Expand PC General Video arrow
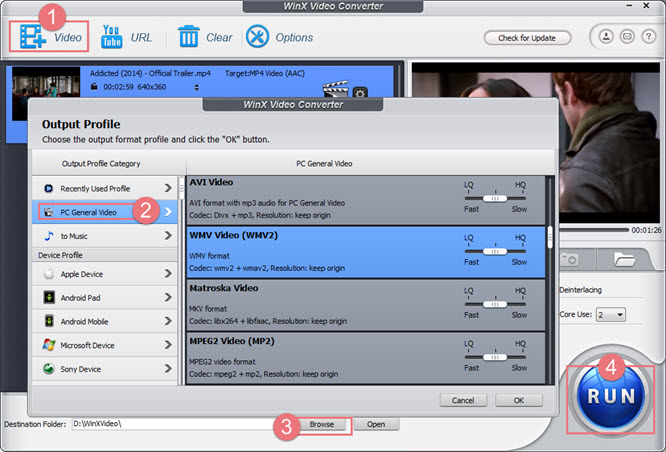Viewport: 666px width, 452px height. [168, 212]
